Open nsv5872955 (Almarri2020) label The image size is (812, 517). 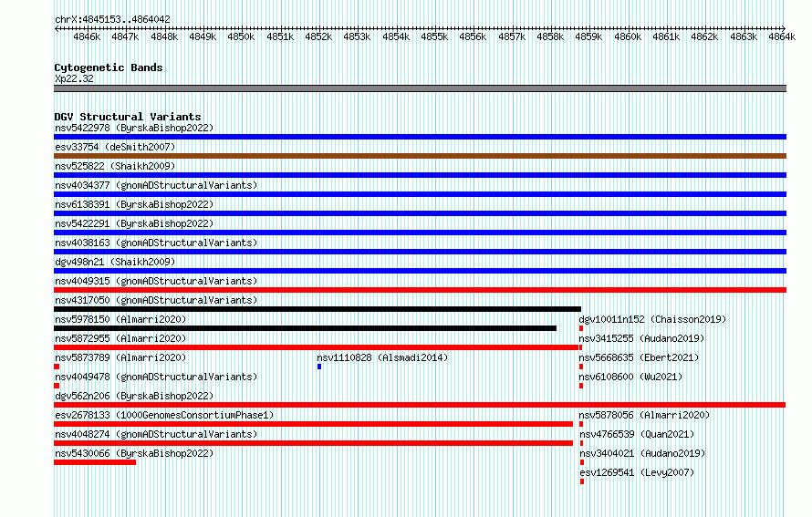point(120,338)
